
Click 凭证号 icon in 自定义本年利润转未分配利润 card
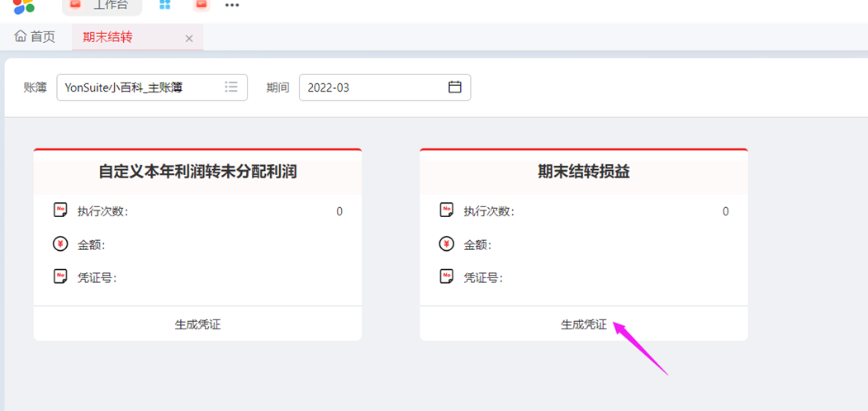(x=60, y=276)
